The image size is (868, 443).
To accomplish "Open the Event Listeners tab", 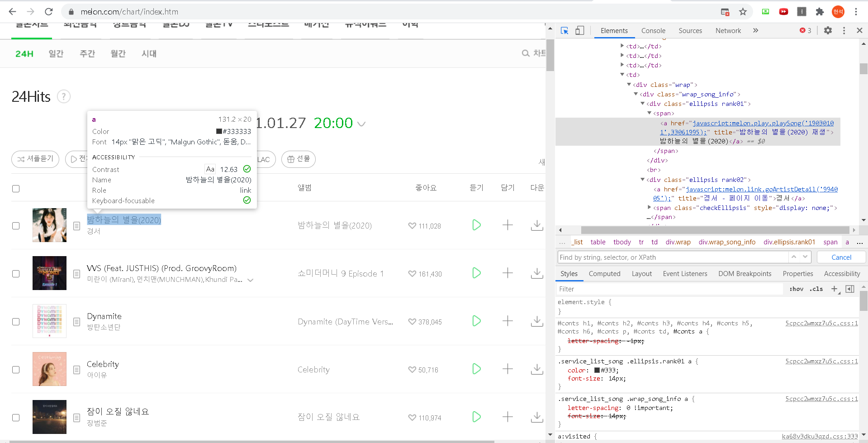I will 685,274.
